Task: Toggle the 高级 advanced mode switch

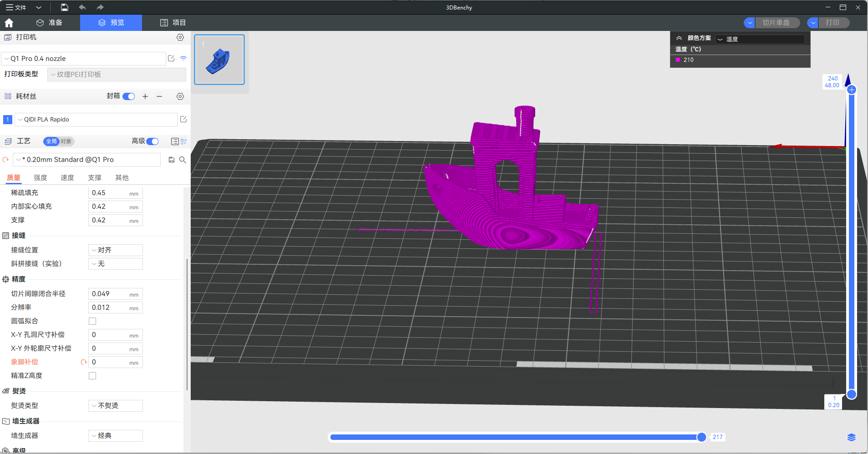Action: [152, 141]
